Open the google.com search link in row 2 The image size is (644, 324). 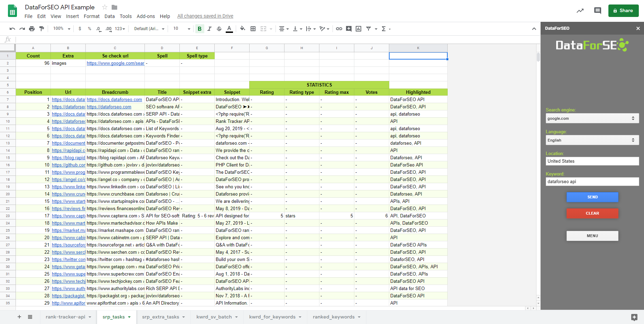pos(115,63)
